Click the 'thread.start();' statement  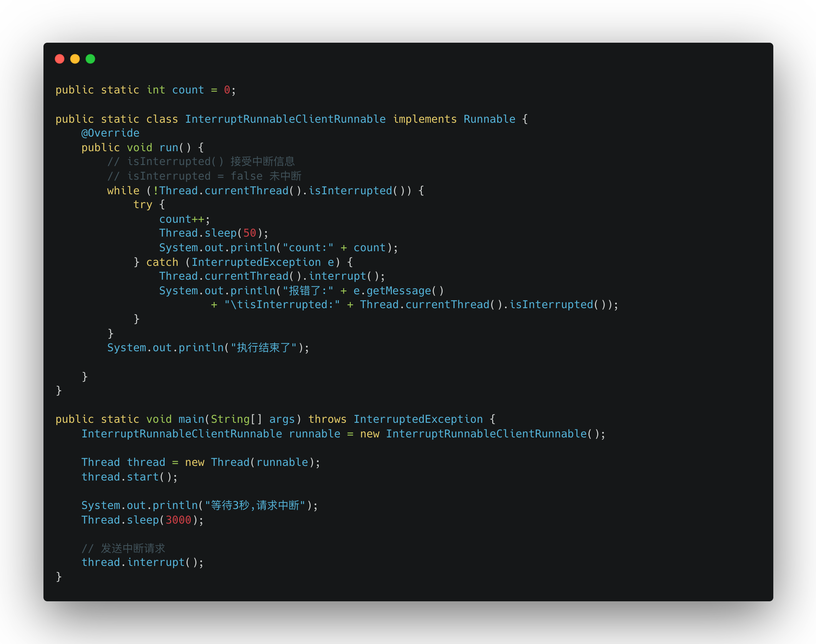(130, 477)
